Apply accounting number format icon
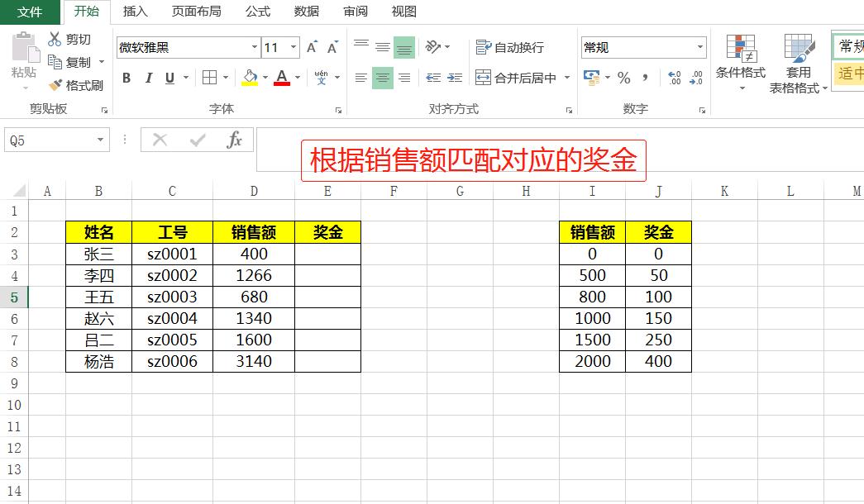864x504 pixels. [592, 78]
